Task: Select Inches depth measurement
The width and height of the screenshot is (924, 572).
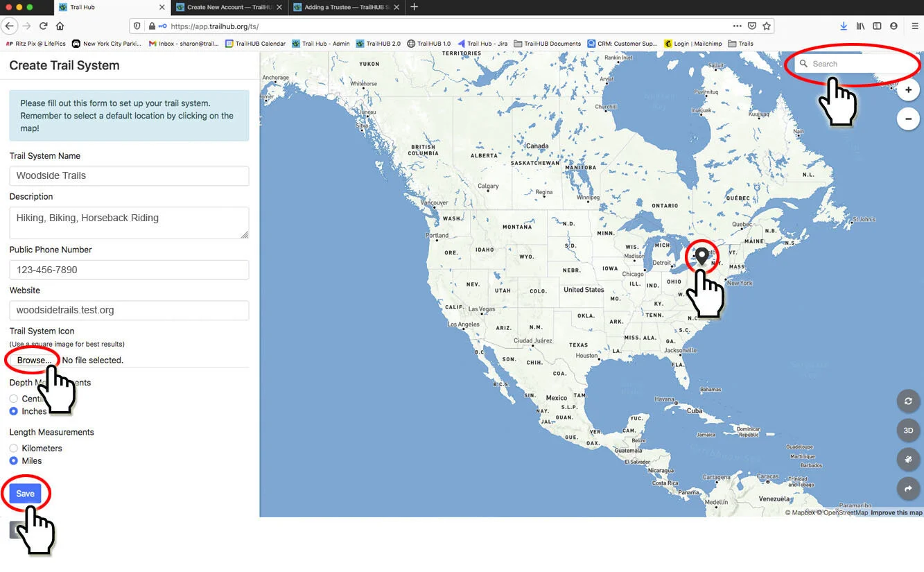Action: (14, 411)
